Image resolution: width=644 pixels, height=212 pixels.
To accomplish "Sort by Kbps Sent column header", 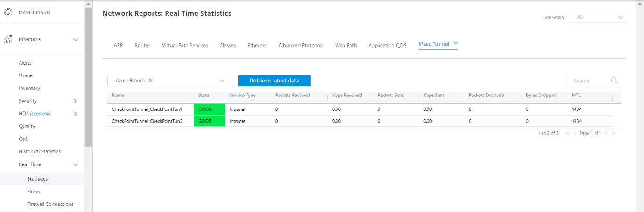I will coord(434,95).
